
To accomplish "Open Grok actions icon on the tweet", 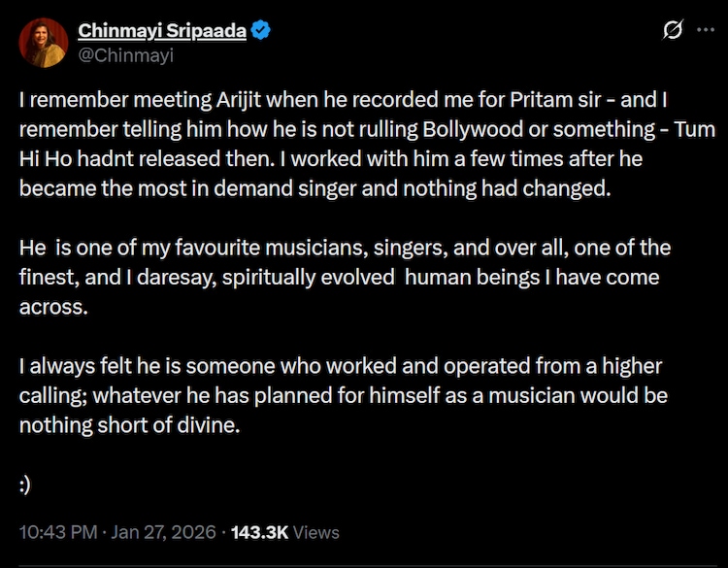I will [671, 31].
